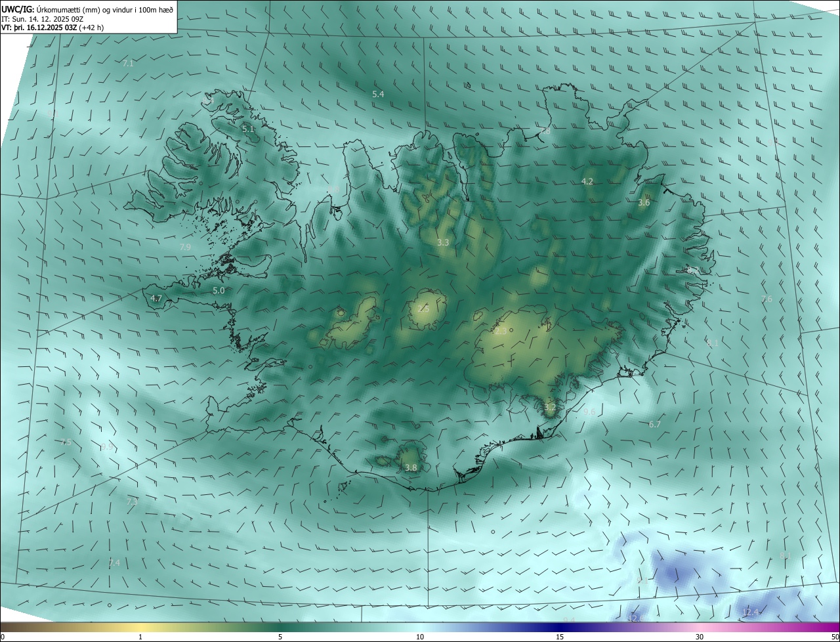Viewport: 840px width, 642px height.
Task: Click the 4.7 value at the peninsula tip
Action: point(156,298)
